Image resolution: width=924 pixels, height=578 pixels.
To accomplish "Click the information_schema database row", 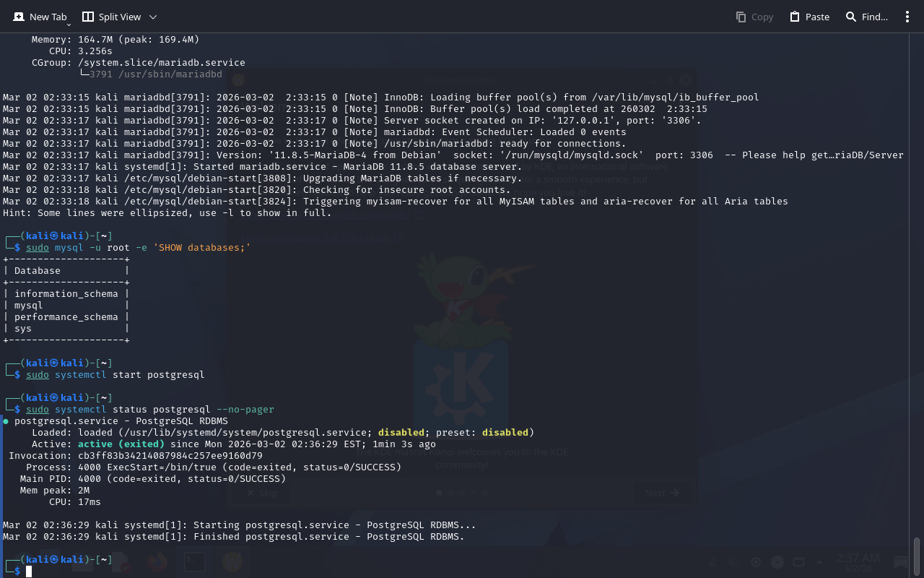I will pyautogui.click(x=66, y=294).
